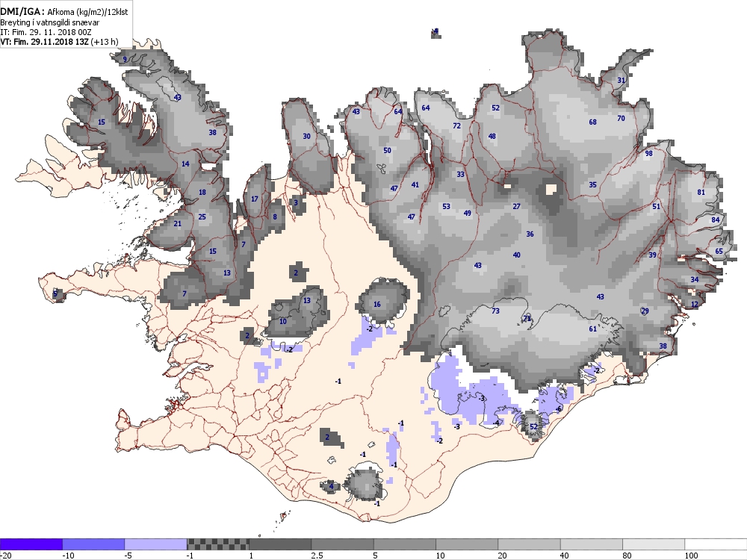
Task: Click the 'IT: Fim. 29. 11. 2018 00Z' line
Action: tap(46, 32)
